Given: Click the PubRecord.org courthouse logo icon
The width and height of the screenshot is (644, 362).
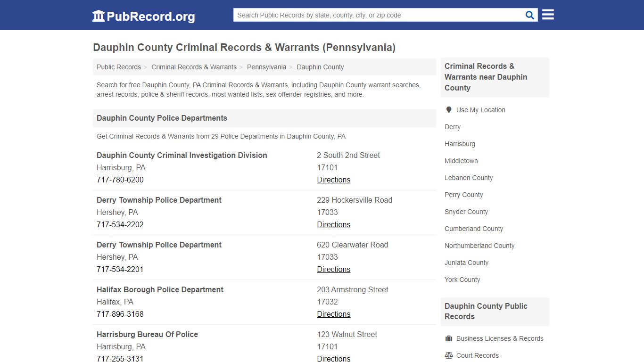Looking at the screenshot, I should [99, 16].
